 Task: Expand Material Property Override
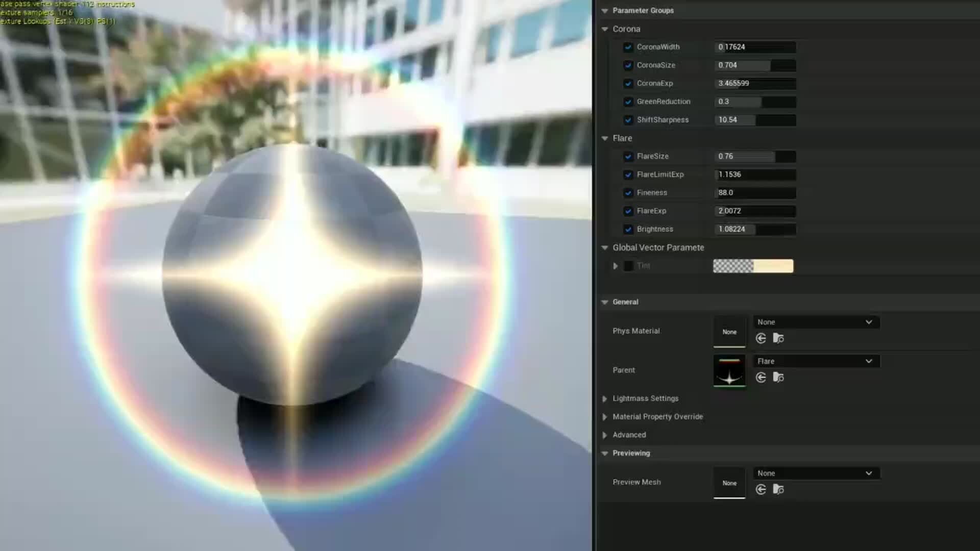pos(605,417)
